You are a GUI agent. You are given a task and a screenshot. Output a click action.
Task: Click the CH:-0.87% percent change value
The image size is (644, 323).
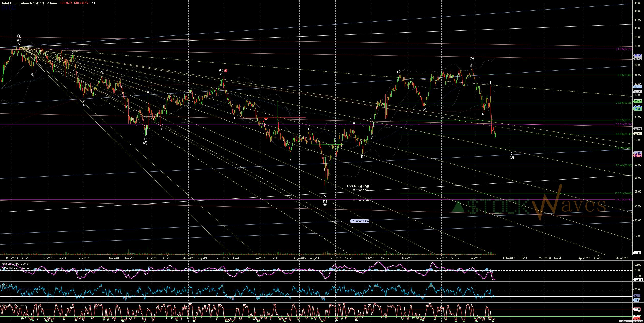81,3
